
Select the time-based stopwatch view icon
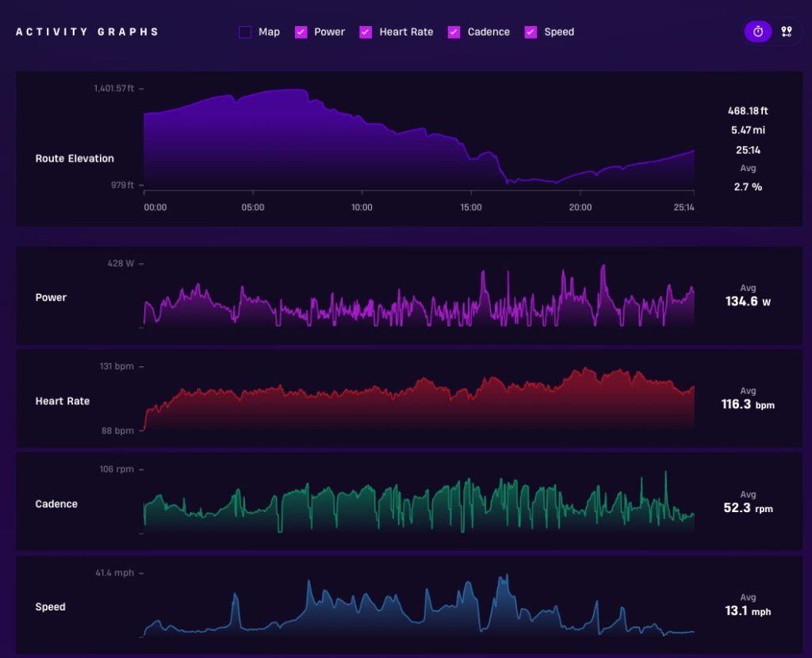point(758,32)
